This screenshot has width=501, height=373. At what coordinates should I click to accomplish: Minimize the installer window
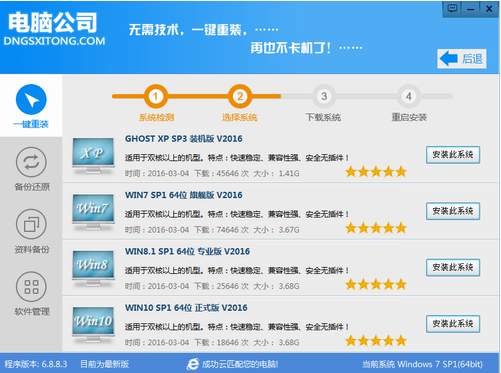tap(470, 9)
